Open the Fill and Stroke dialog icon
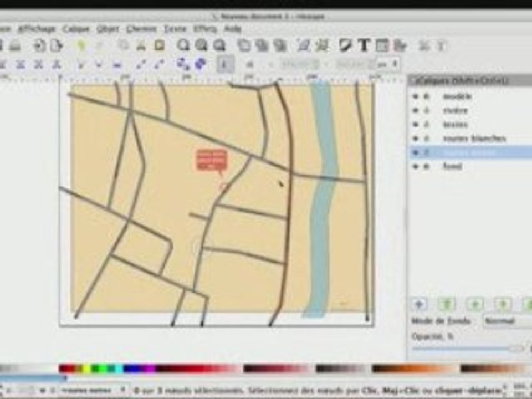The image size is (532, 399). point(345,45)
